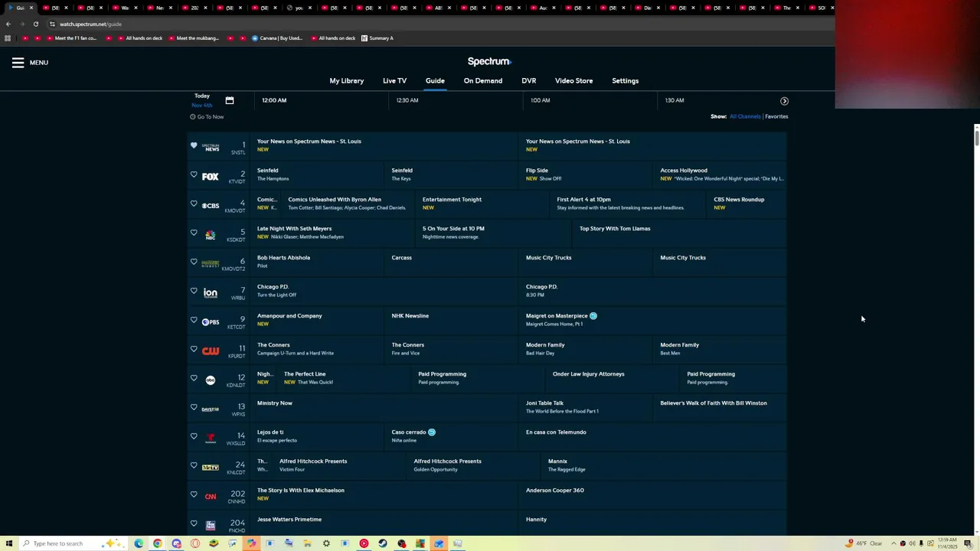The height and width of the screenshot is (551, 980).
Task: Open site information icon in address bar
Action: click(52, 24)
